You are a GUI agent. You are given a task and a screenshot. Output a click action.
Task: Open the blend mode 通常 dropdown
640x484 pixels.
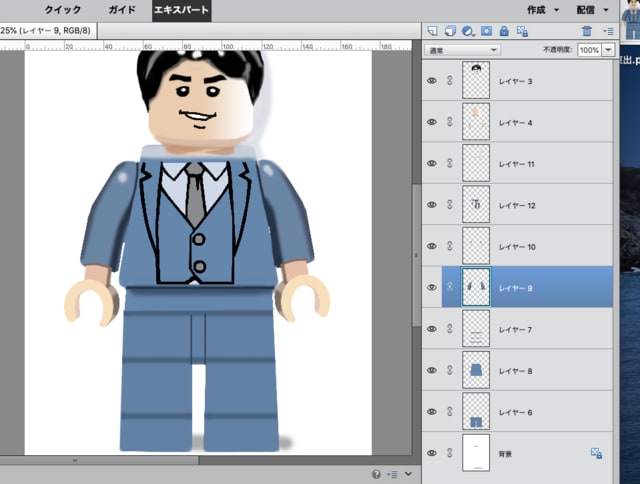point(462,50)
